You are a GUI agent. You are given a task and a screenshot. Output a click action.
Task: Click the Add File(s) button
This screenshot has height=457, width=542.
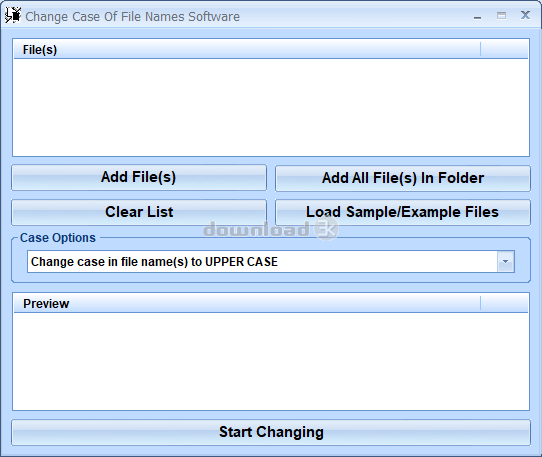pyautogui.click(x=139, y=177)
